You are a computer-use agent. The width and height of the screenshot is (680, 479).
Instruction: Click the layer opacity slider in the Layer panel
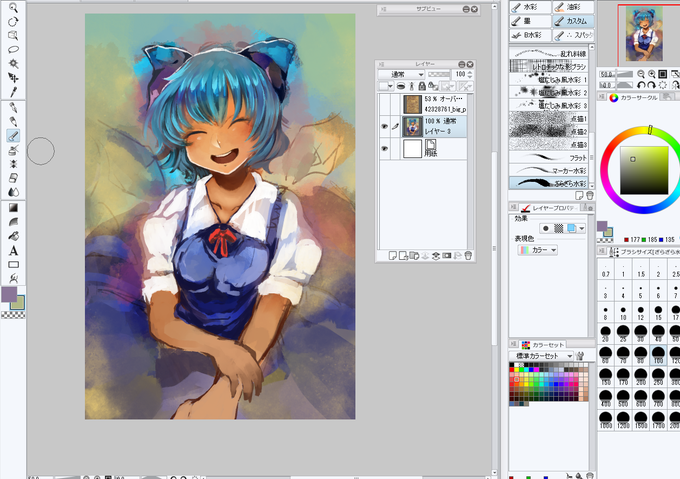438,75
